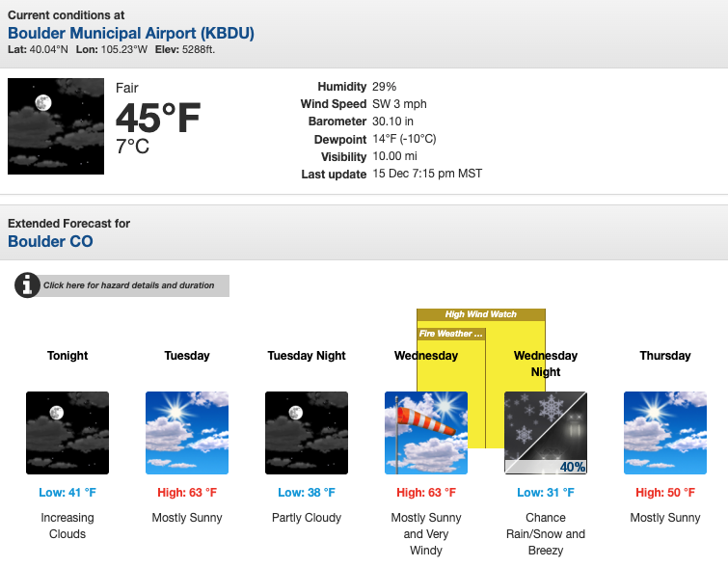This screenshot has height=567, width=728.
Task: Select the Boulder Municipal Airport (KBDU) heading
Action: [131, 34]
